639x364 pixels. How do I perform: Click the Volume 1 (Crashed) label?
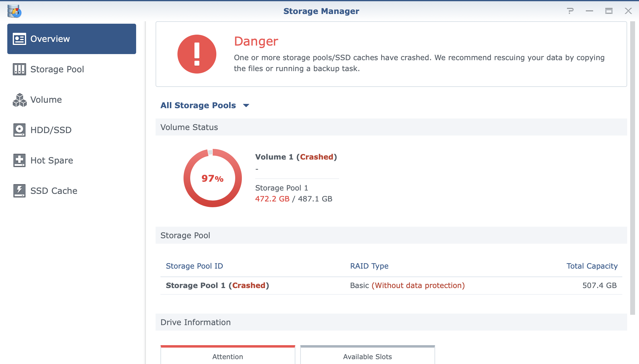click(x=296, y=157)
